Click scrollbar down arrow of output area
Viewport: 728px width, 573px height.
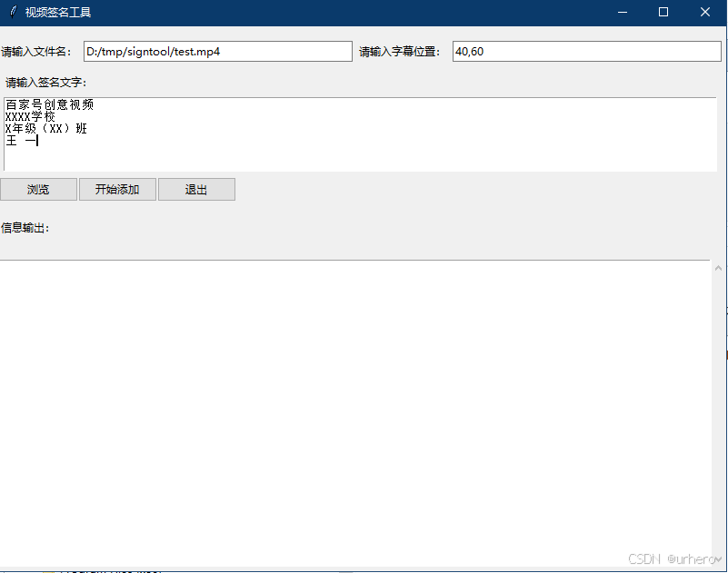(x=718, y=559)
